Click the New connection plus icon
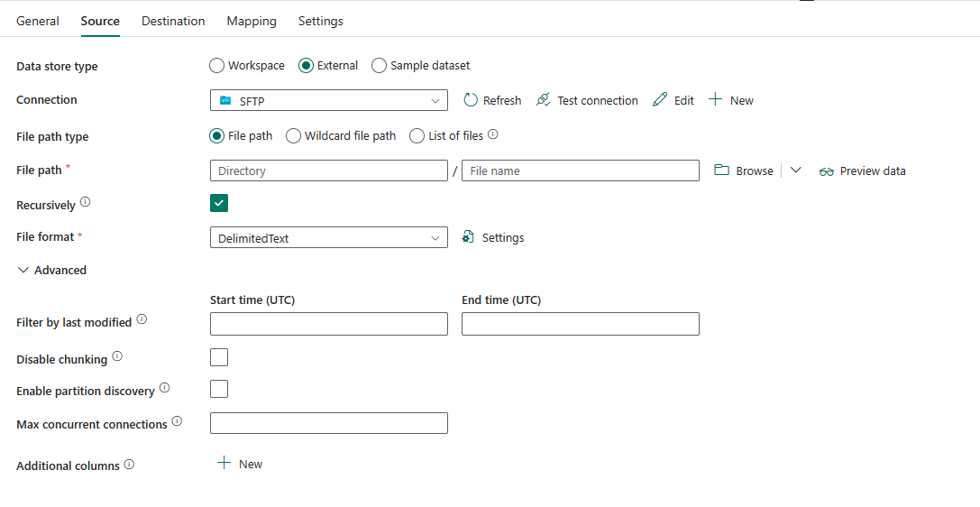This screenshot has height=507, width=980. 715,100
